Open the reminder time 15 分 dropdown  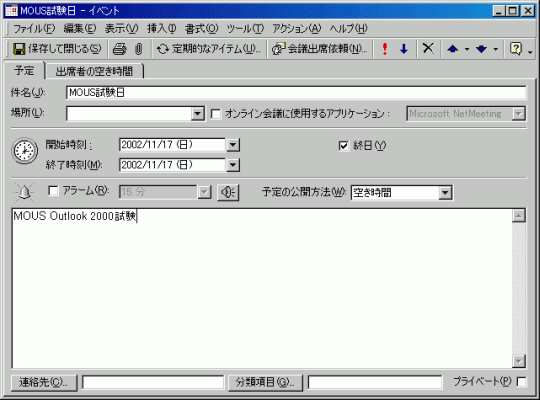[204, 192]
